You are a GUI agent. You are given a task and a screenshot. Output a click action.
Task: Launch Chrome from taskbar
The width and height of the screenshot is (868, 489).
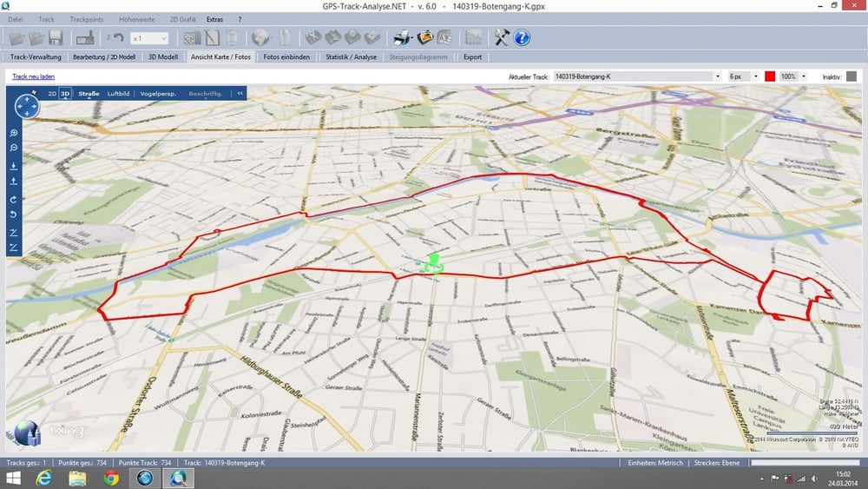(x=111, y=478)
